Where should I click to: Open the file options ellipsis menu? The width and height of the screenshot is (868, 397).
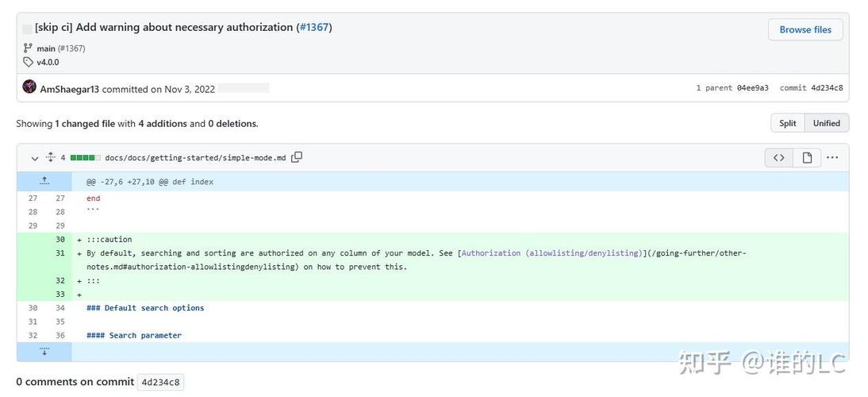tap(832, 158)
